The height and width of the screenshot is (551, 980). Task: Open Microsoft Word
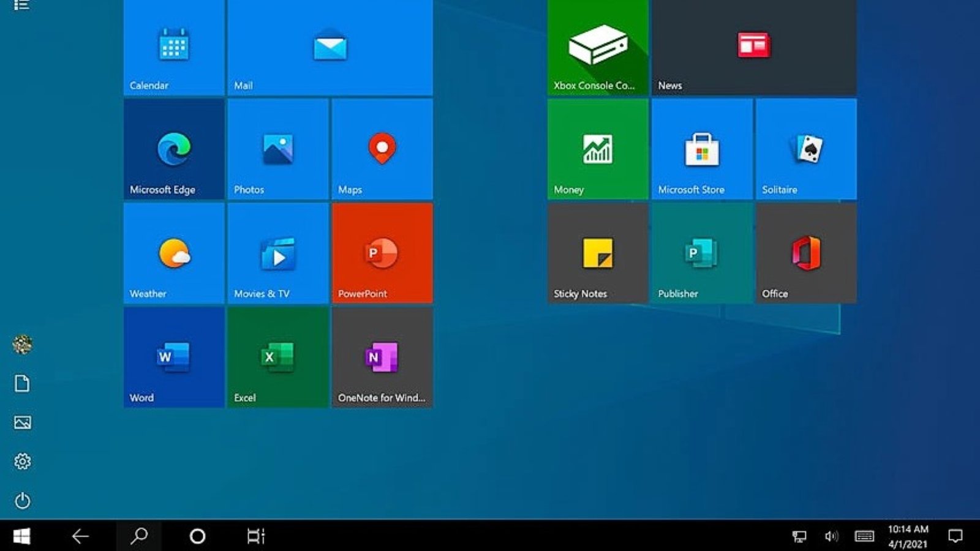[173, 357]
